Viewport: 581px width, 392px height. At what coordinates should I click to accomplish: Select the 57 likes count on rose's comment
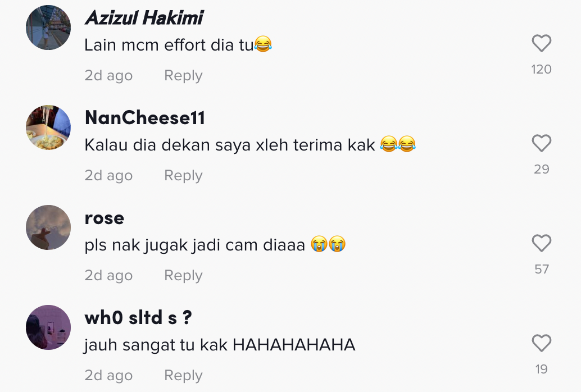click(541, 270)
